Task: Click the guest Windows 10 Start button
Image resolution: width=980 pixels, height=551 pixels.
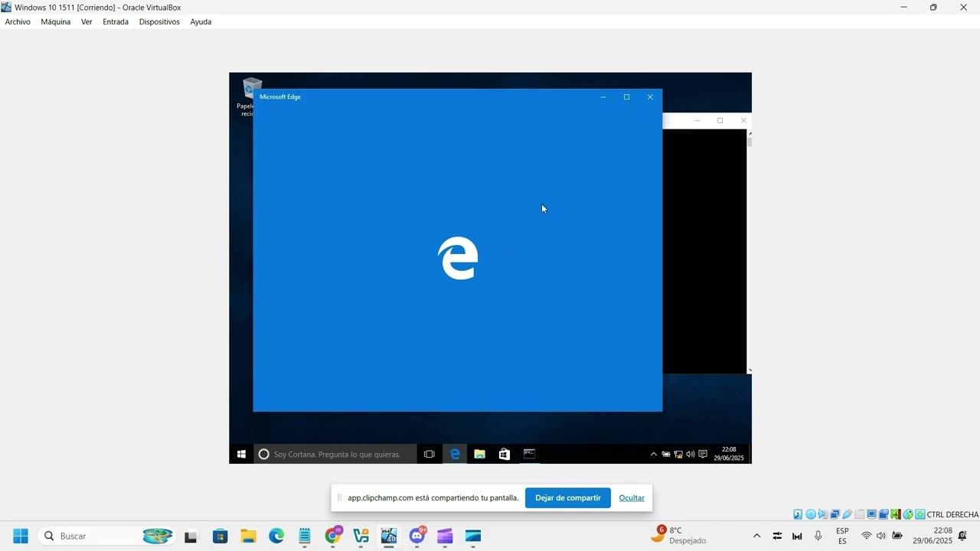Action: click(x=241, y=454)
